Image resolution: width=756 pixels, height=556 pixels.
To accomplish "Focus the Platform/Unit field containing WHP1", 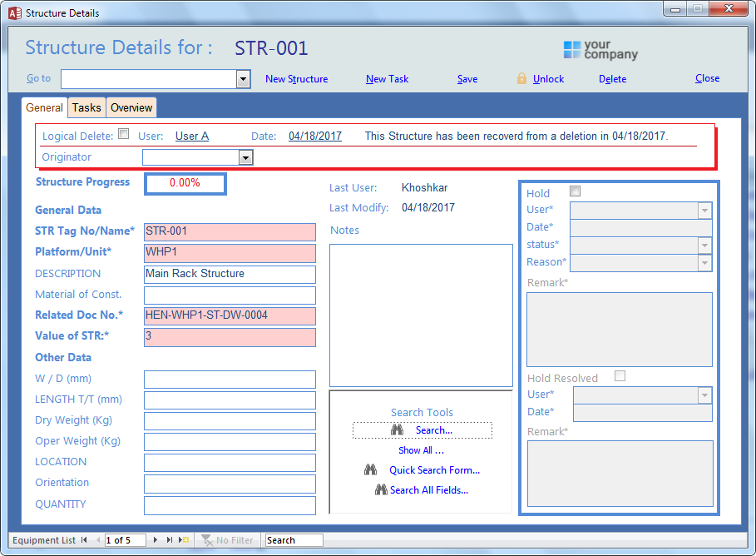I will click(x=230, y=253).
